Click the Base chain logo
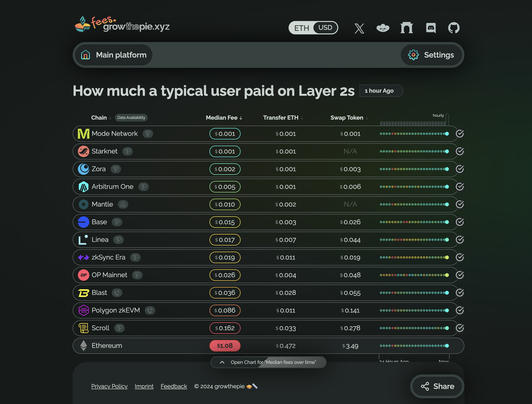Viewport: 532px width, 404px height. [x=84, y=222]
